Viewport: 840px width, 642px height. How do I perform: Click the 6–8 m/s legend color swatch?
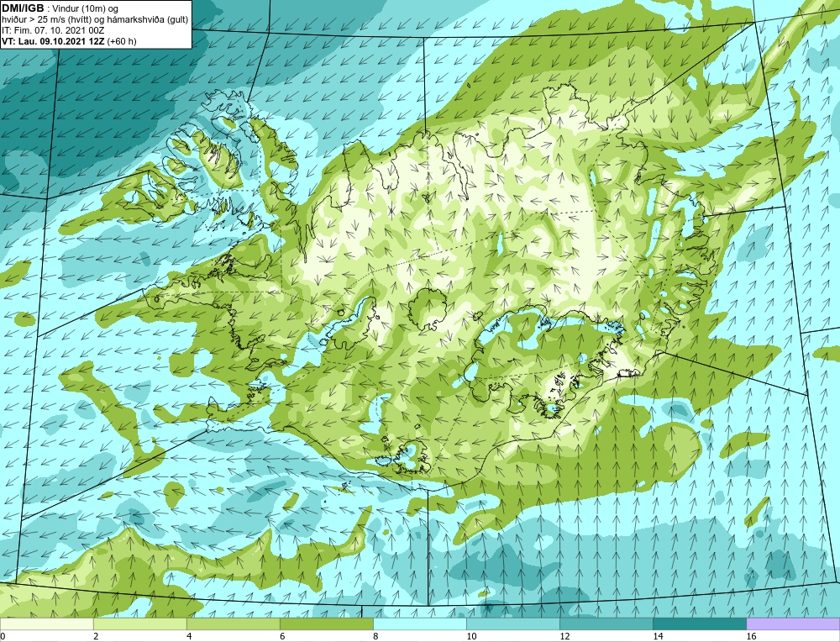(326, 624)
